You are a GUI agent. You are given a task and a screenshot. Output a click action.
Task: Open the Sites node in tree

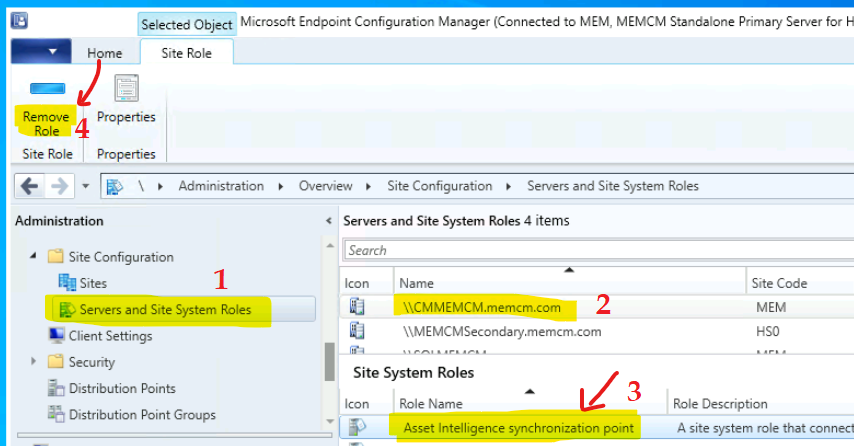tap(93, 283)
